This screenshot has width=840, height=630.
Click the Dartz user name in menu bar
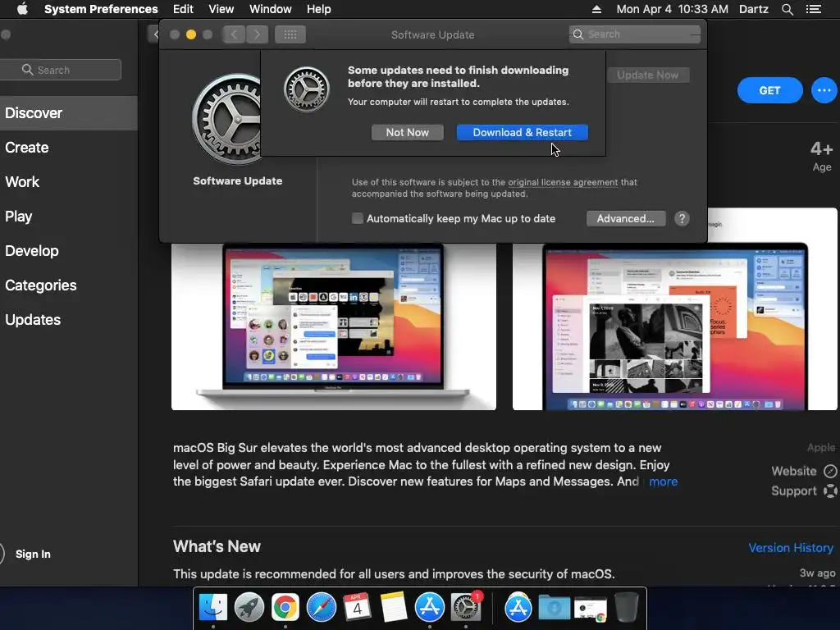(x=754, y=9)
